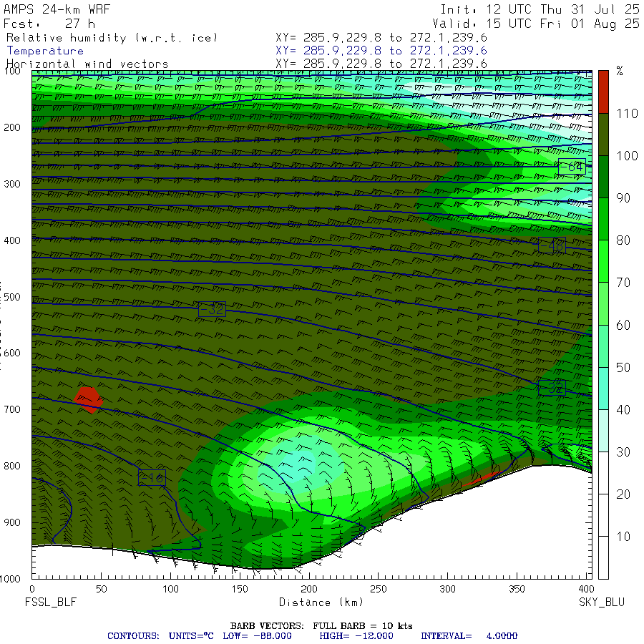This screenshot has width=644, height=644.
Task: Select the '900' pressure axis label
Action: 12,522
